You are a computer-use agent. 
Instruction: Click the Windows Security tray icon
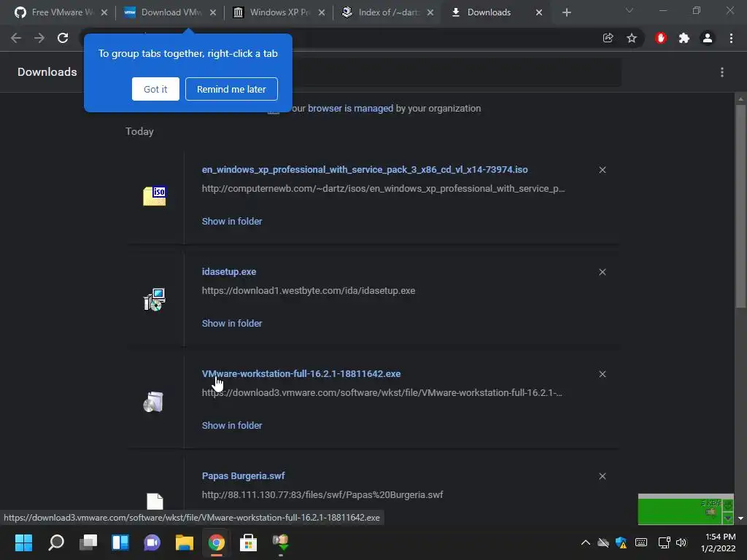pos(622,542)
